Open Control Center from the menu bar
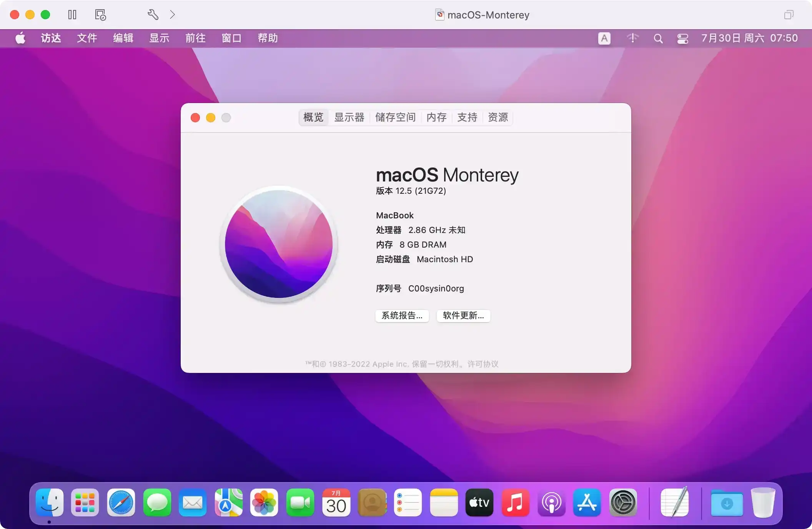Screen dimensions: 812x529 tap(683, 38)
